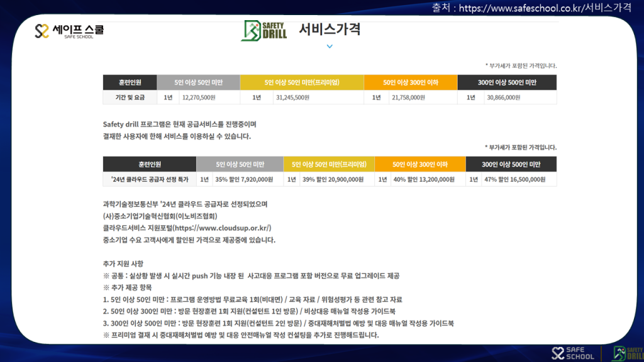Click the 12,270,500원 price cell
The image size is (644, 362).
[209, 97]
